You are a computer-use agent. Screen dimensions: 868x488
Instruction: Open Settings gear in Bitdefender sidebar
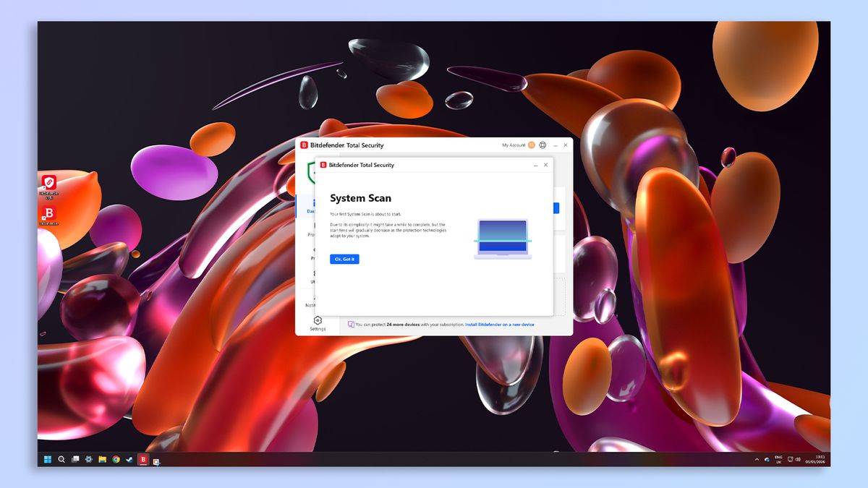[318, 320]
